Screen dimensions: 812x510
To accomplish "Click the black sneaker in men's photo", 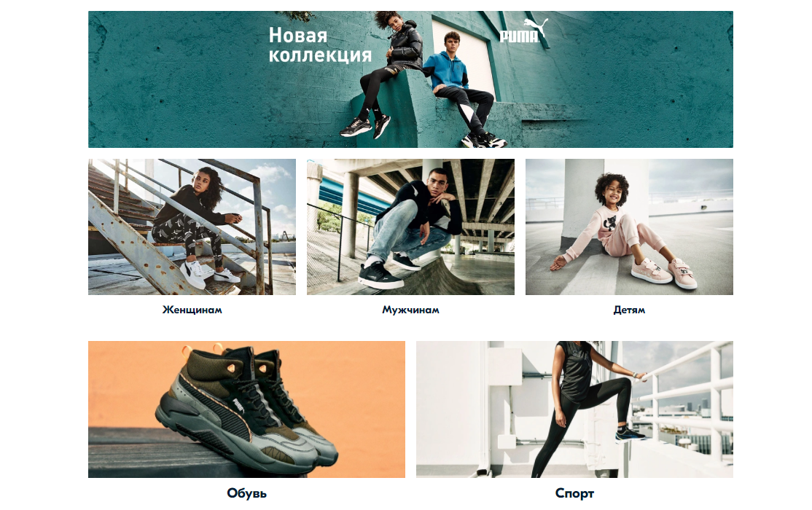I will (x=380, y=275).
